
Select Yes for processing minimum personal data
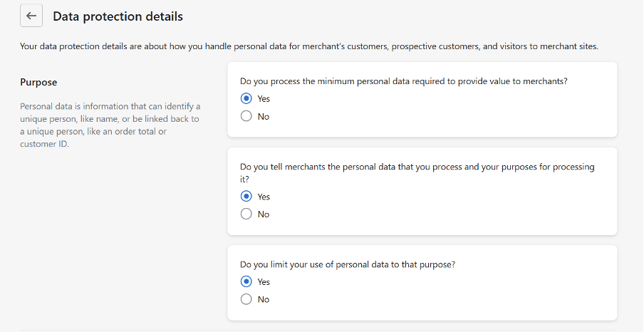(x=246, y=99)
